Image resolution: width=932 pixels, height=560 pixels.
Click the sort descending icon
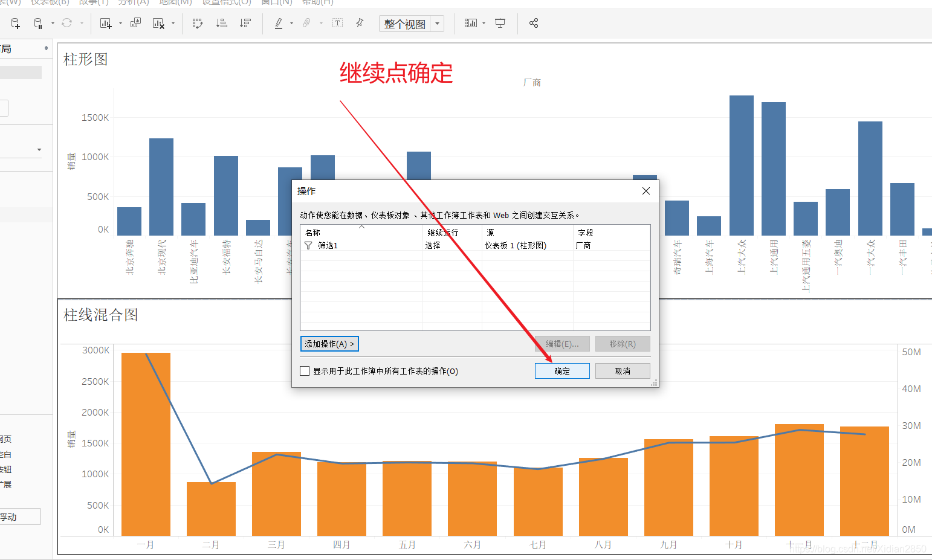245,23
